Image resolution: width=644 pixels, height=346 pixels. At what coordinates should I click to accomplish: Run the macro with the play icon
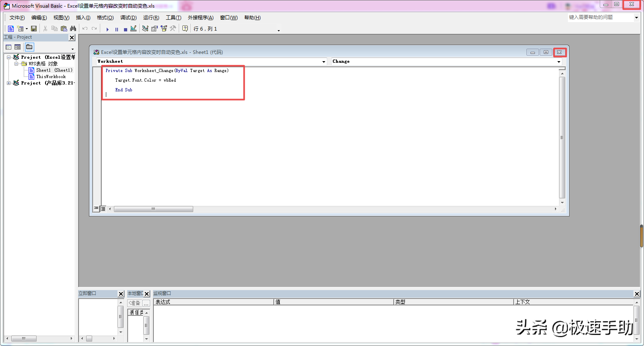[107, 29]
